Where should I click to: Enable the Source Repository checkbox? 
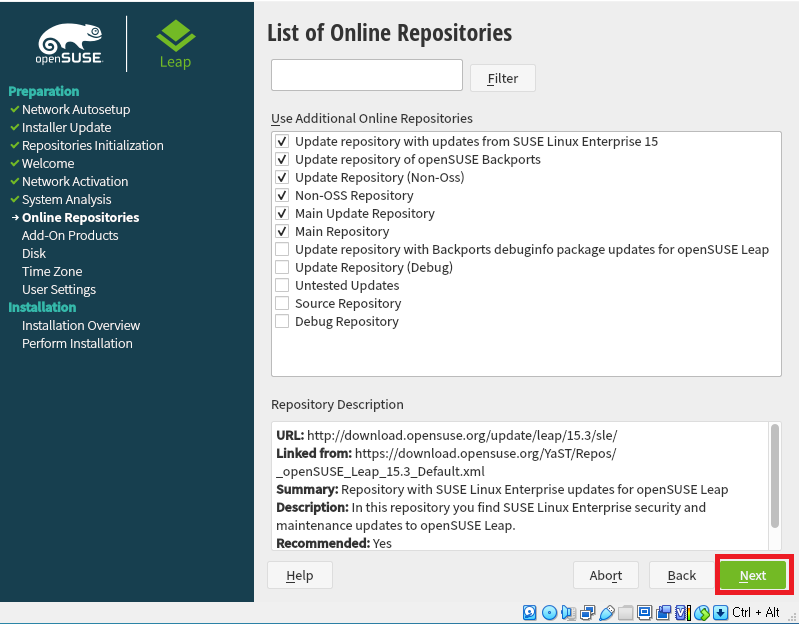(x=282, y=303)
